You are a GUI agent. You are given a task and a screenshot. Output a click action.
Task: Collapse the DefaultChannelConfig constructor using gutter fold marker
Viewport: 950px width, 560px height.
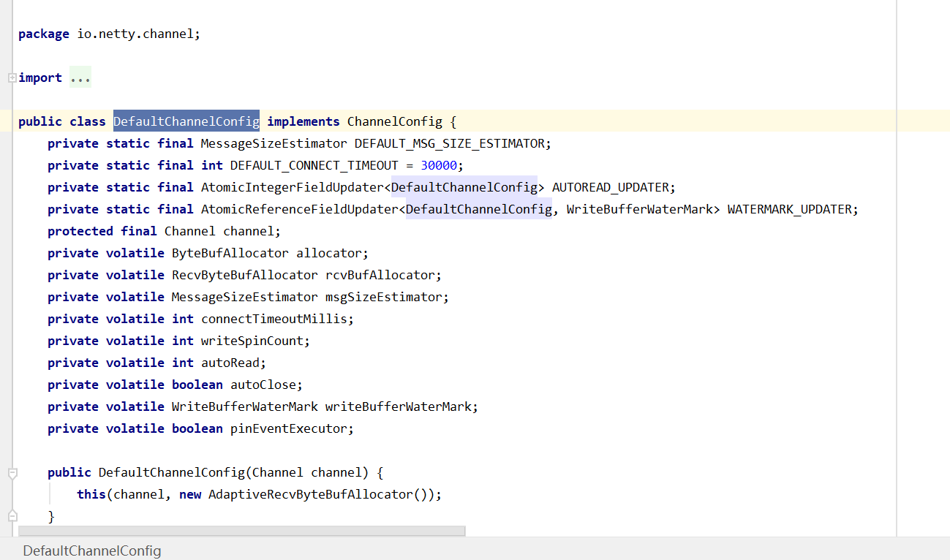(12, 473)
